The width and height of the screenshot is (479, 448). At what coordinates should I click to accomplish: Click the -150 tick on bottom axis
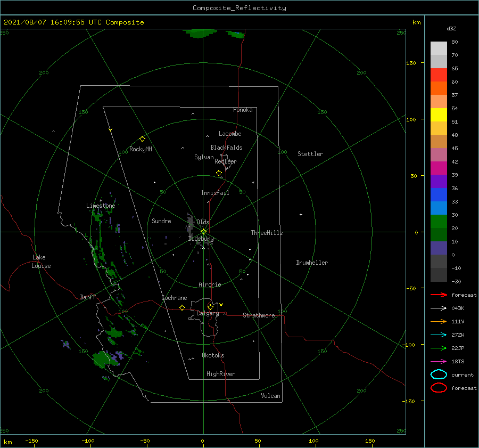[x=31, y=441]
